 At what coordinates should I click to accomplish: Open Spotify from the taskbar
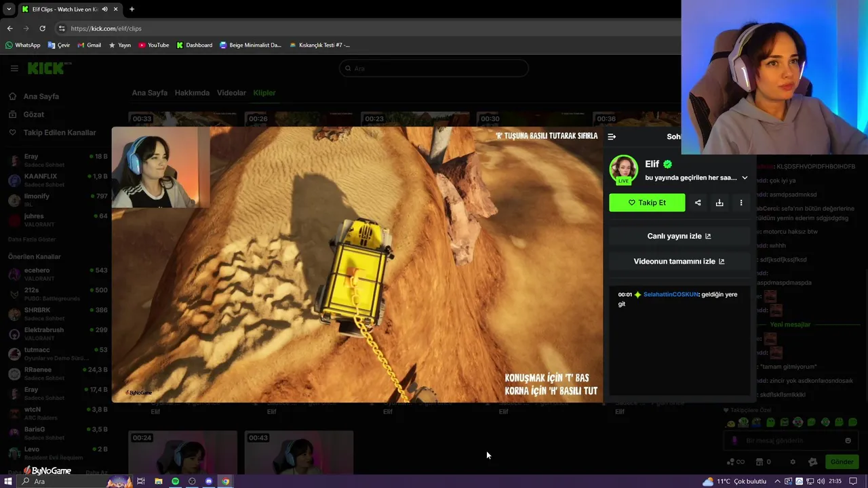[x=175, y=481]
